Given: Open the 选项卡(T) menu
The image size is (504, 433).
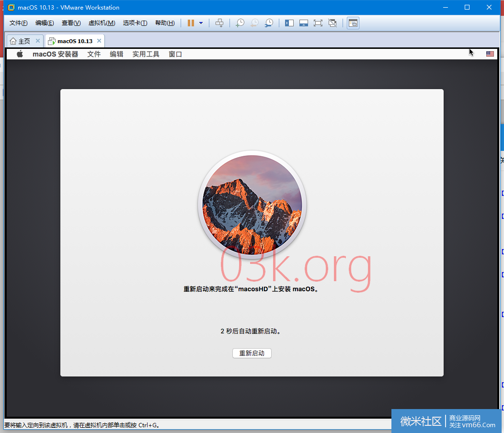Looking at the screenshot, I should (x=135, y=23).
